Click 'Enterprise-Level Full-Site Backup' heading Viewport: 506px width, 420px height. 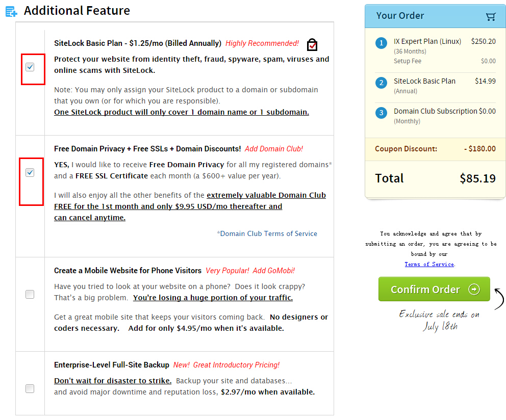coord(112,365)
